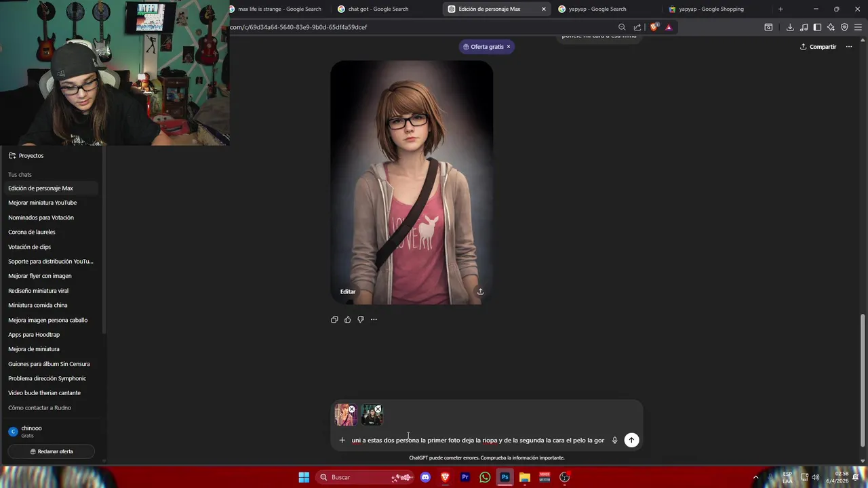The image size is (868, 488).
Task: Dismiss the Oferta gratis banner
Action: pos(508,47)
